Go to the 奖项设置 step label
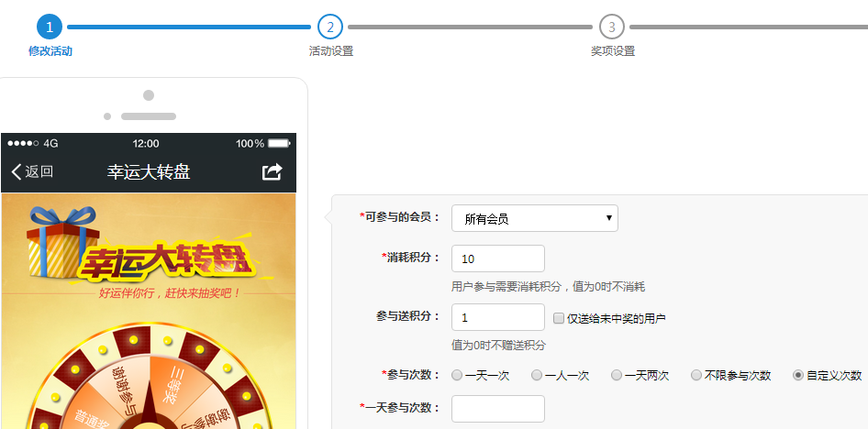The image size is (868, 429). coord(612,51)
